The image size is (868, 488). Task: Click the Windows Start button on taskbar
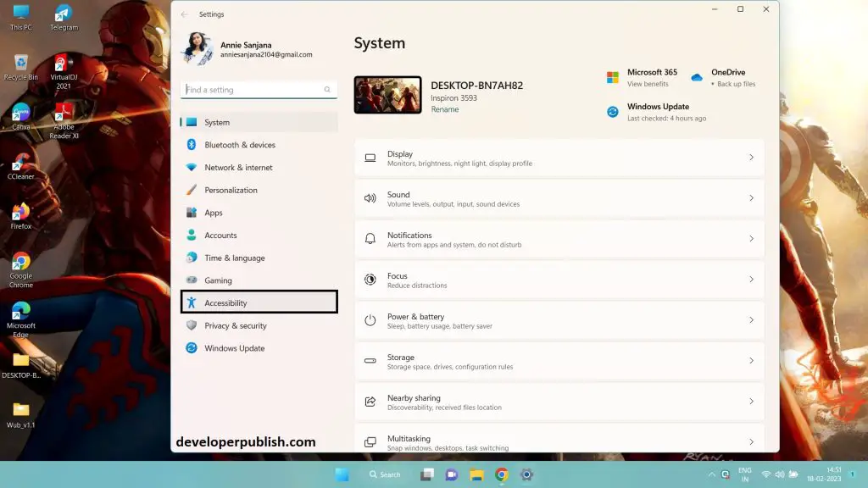pyautogui.click(x=342, y=474)
